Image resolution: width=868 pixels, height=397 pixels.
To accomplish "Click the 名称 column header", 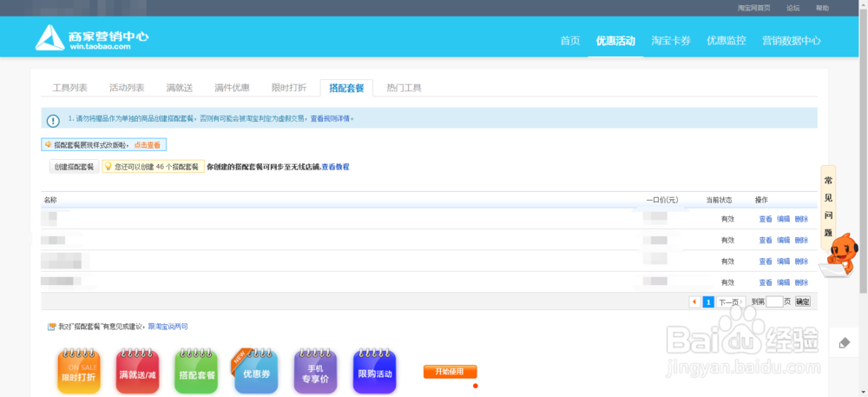I will pos(50,200).
